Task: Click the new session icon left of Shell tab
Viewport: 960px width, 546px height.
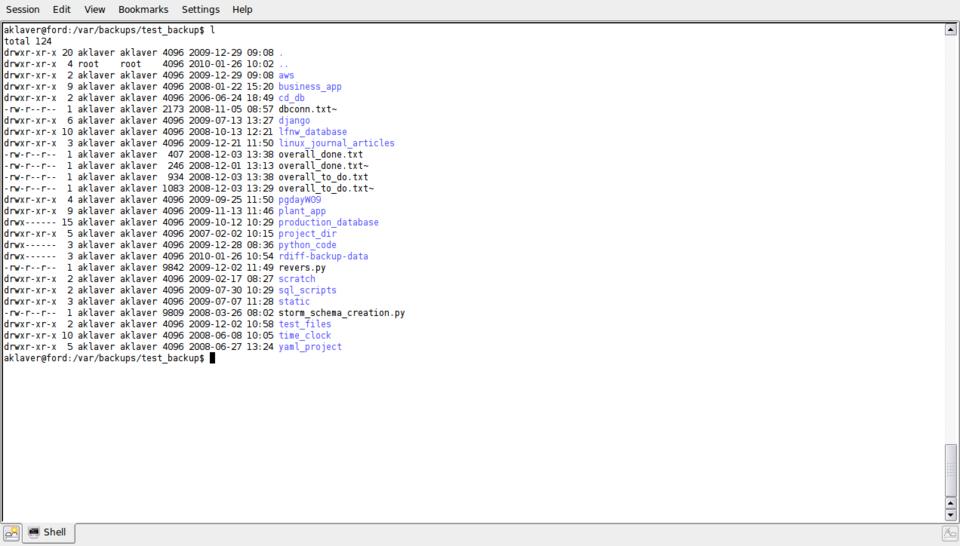Action: click(x=11, y=534)
